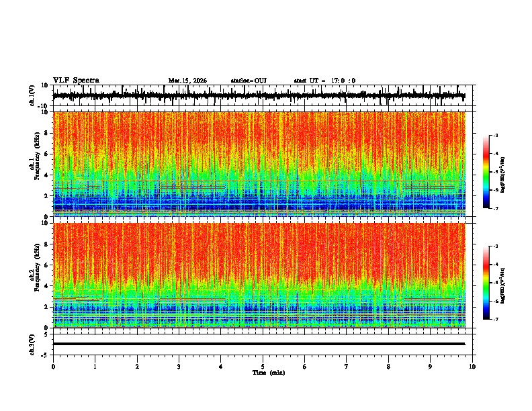Viewport: 532px width, 411px height.
Task: Click the "Time (min)" axis label
Action: point(269,373)
